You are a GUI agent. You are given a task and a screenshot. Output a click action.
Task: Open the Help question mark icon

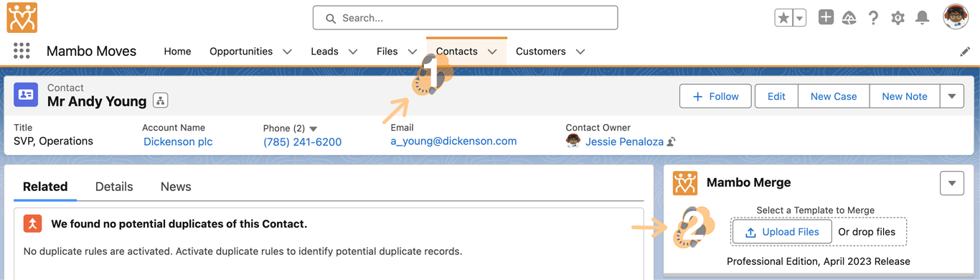tap(873, 18)
